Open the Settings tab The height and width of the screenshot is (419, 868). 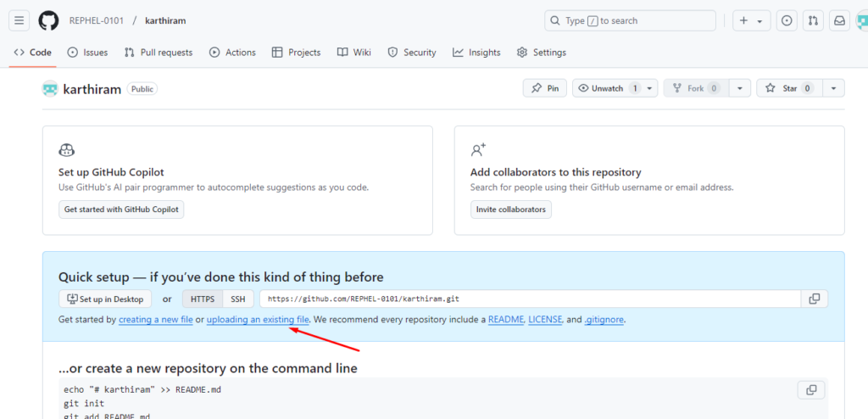541,53
